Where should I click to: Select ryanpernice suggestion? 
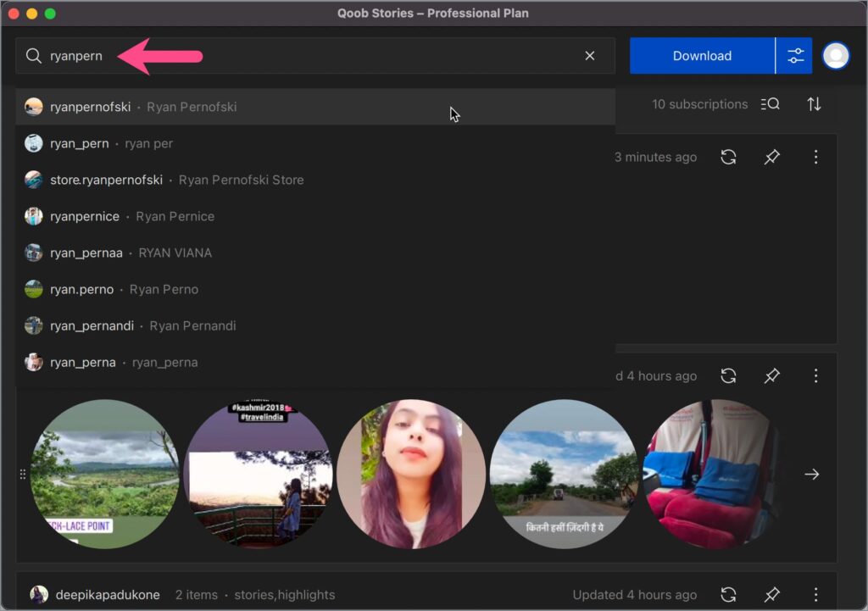315,216
